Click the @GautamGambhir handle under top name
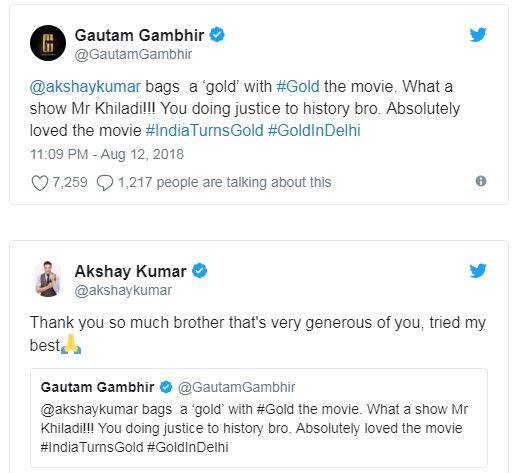 click(x=133, y=54)
